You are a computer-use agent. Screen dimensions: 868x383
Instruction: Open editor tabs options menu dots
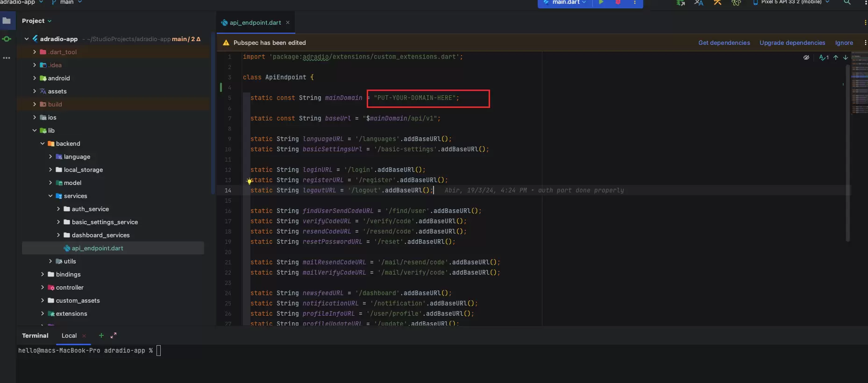865,22
